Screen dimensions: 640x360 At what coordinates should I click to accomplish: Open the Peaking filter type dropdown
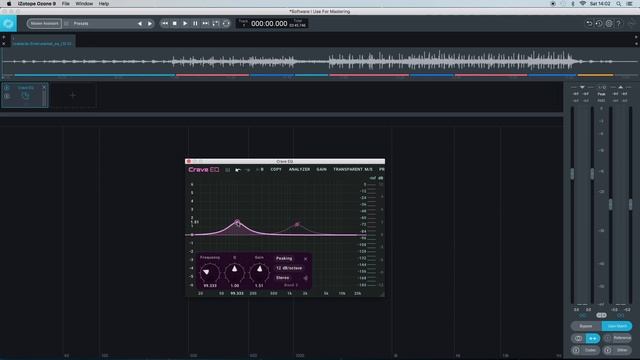point(284,258)
